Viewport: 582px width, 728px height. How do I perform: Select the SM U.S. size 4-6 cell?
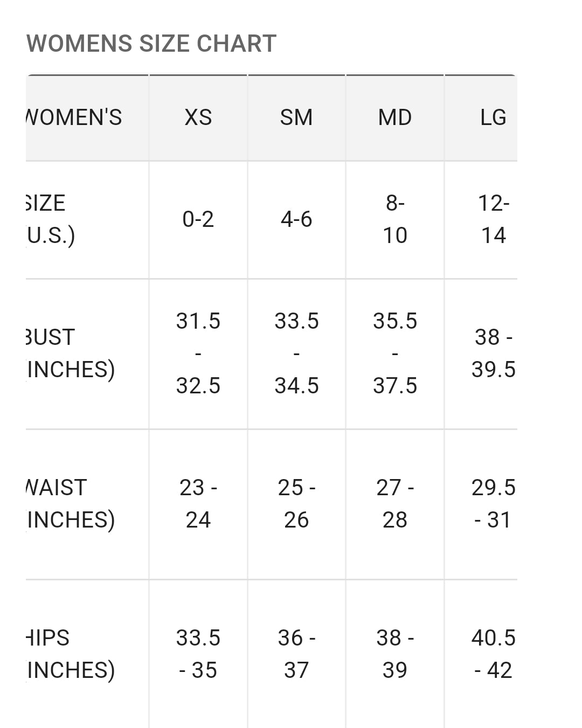click(x=296, y=220)
